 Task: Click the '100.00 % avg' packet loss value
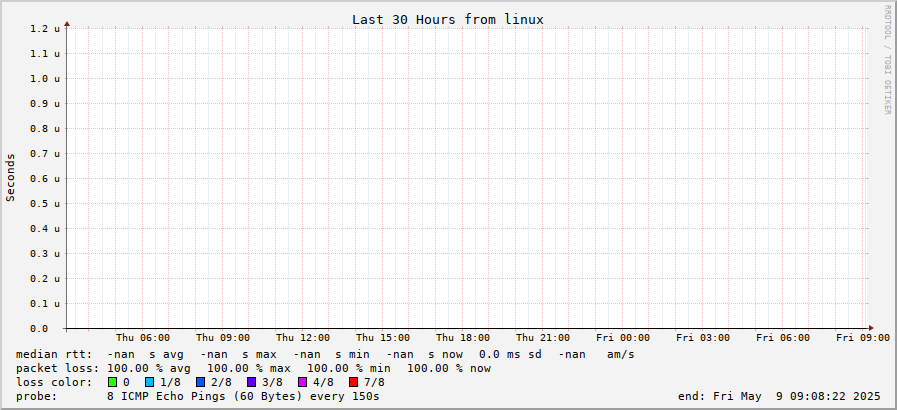click(149, 368)
